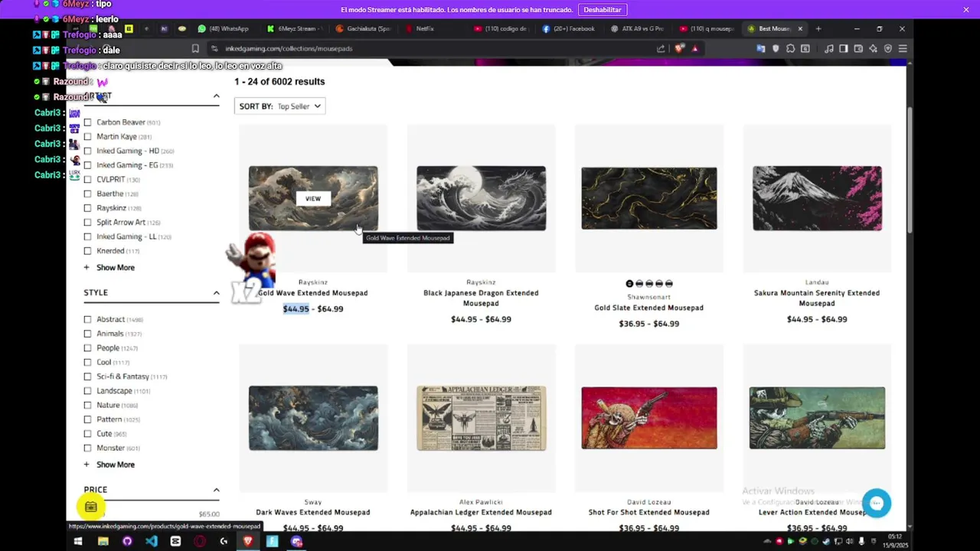Collapse the Style filter section

[x=216, y=293]
